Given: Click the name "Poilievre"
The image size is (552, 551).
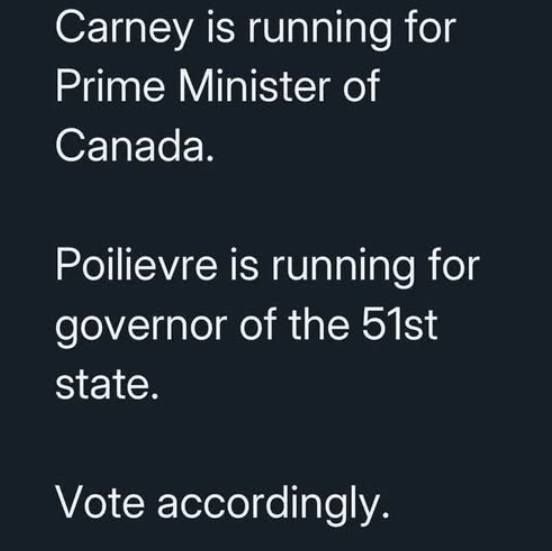Looking at the screenshot, I should [136, 264].
